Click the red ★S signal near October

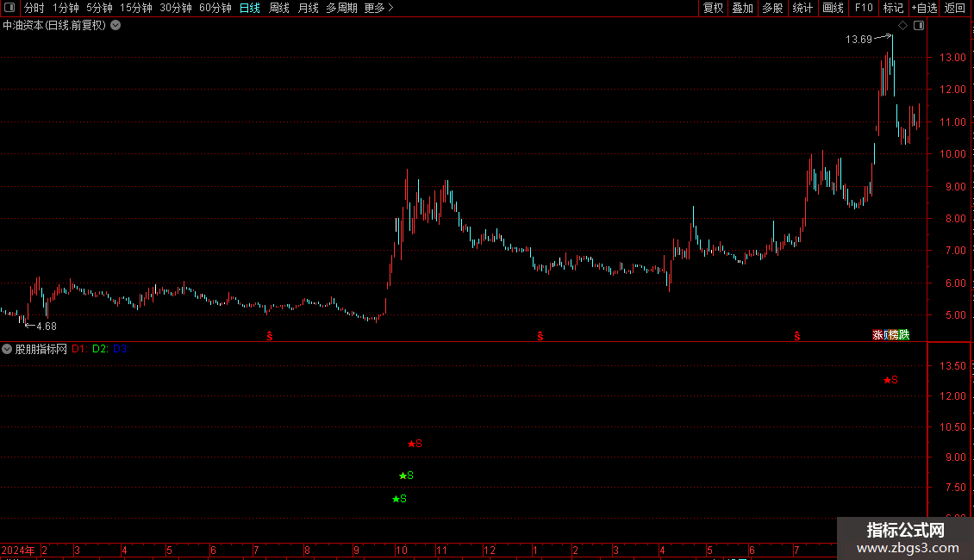pyautogui.click(x=415, y=444)
